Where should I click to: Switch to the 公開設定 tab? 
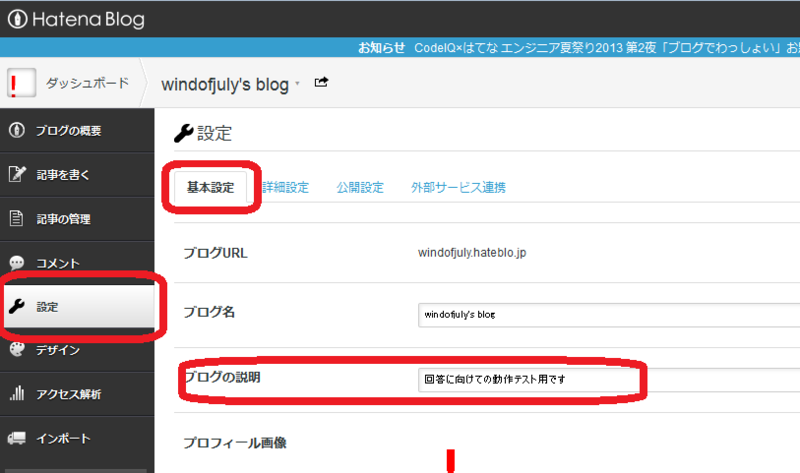point(360,187)
